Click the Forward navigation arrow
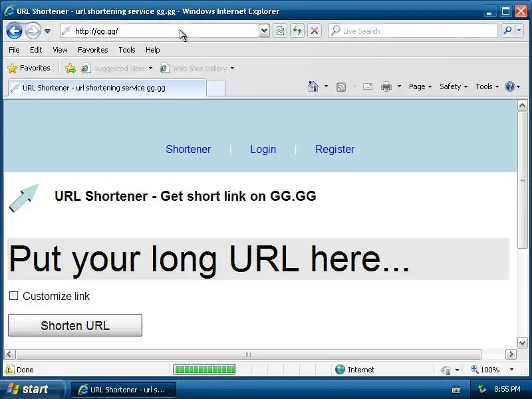Image resolution: width=532 pixels, height=399 pixels. tap(33, 31)
